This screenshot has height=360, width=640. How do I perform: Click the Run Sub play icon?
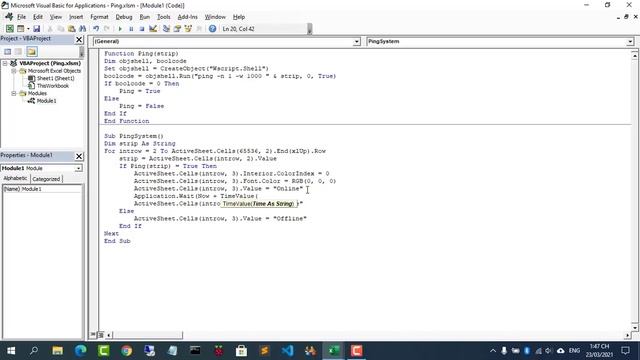coord(120,29)
